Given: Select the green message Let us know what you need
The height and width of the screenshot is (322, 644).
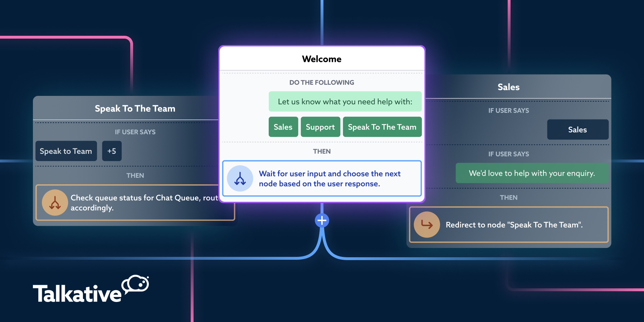Looking at the screenshot, I should click(x=345, y=101).
